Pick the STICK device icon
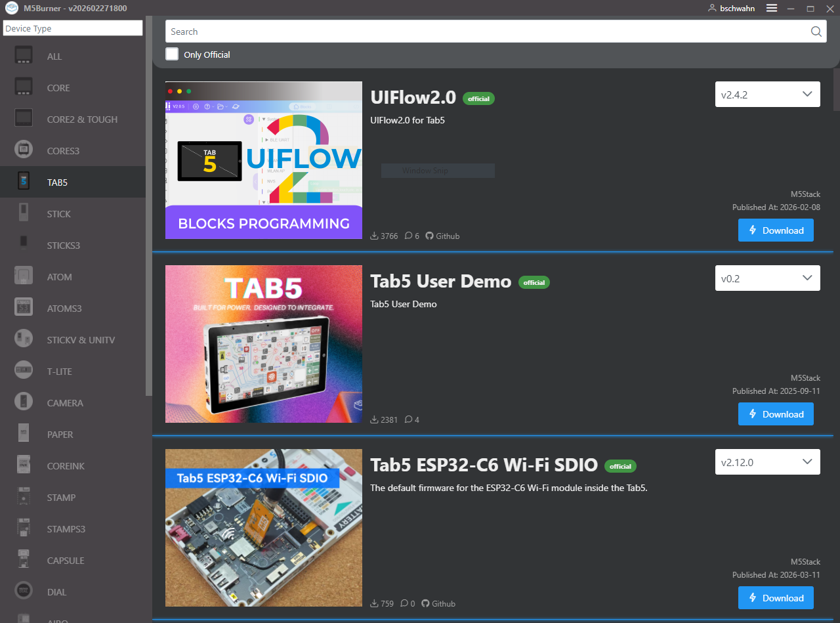 pos(24,214)
